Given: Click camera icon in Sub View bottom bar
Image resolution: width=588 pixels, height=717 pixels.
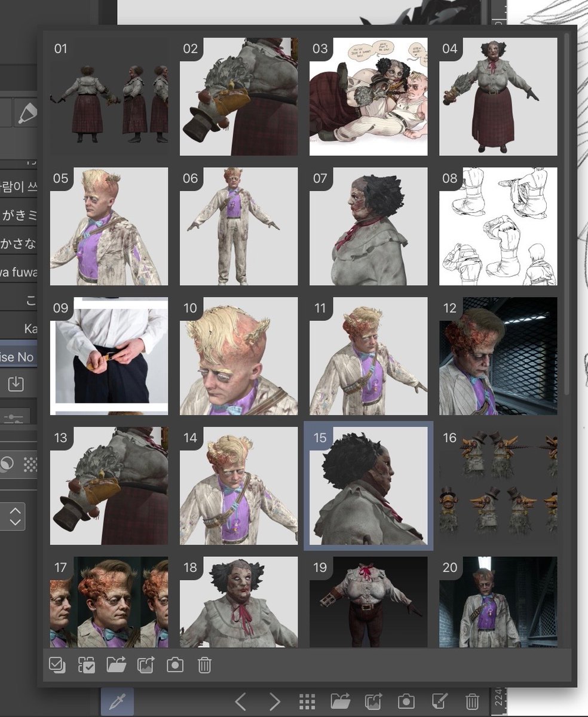Looking at the screenshot, I should point(406,701).
